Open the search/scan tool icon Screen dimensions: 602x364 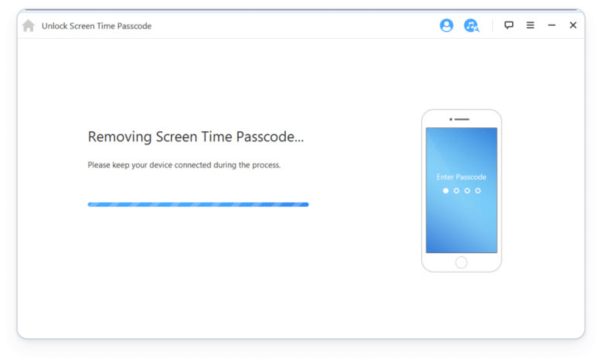click(x=472, y=25)
